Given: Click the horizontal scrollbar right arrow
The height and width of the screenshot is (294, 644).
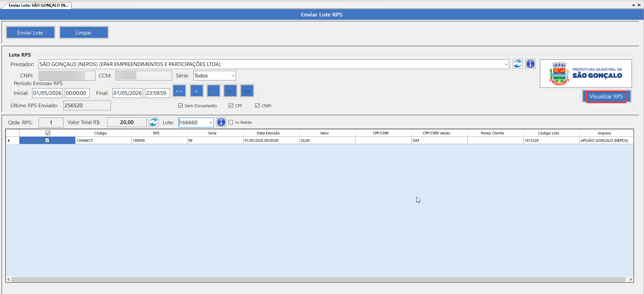Looking at the screenshot, I should click(x=631, y=279).
